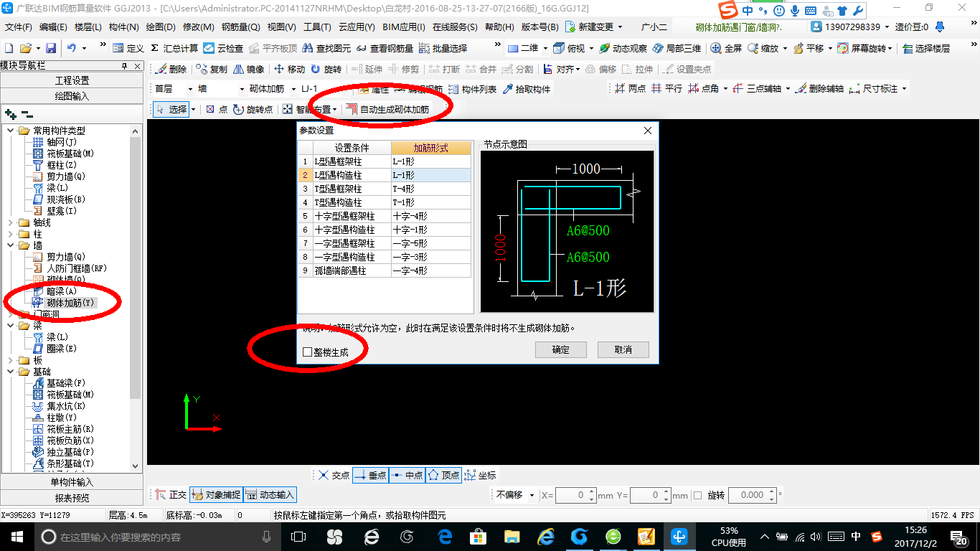Image resolution: width=980 pixels, height=551 pixels.
Task: Select 旋转点 rotate point draw tool
Action: [253, 110]
